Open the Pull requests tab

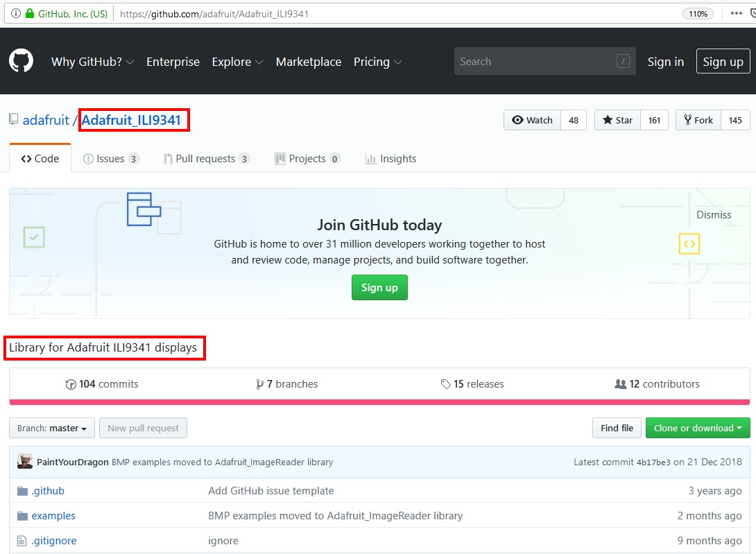[207, 158]
